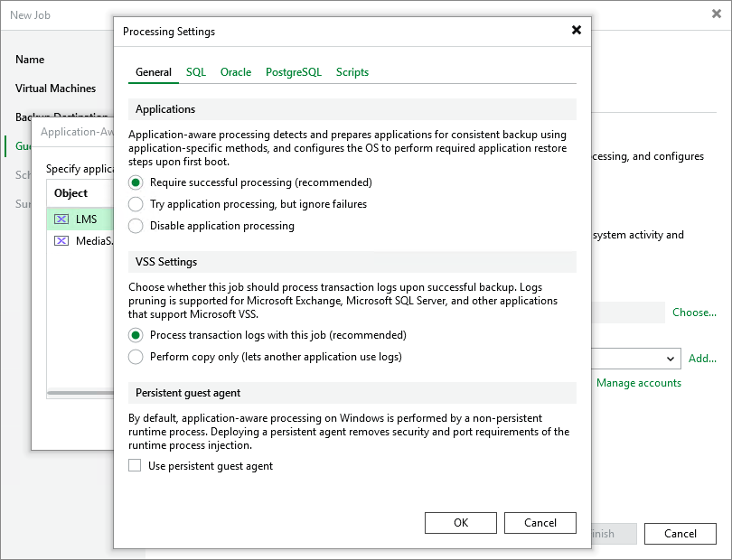This screenshot has width=732, height=560.
Task: Confirm settings with OK button
Action: 461,522
